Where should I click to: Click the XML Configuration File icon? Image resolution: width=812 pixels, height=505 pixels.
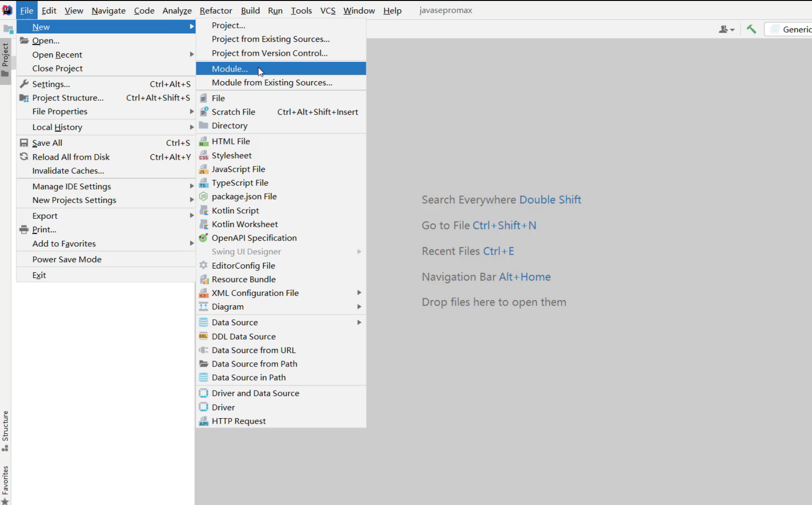[203, 293]
